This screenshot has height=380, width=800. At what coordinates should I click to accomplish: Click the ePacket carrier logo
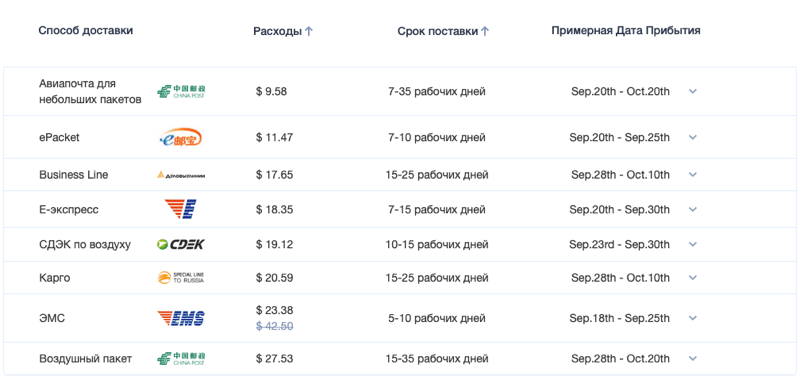pos(181,137)
